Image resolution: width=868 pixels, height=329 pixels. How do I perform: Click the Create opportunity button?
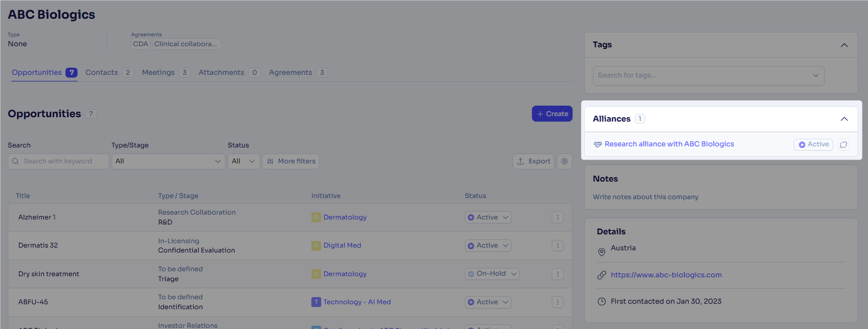pos(552,114)
